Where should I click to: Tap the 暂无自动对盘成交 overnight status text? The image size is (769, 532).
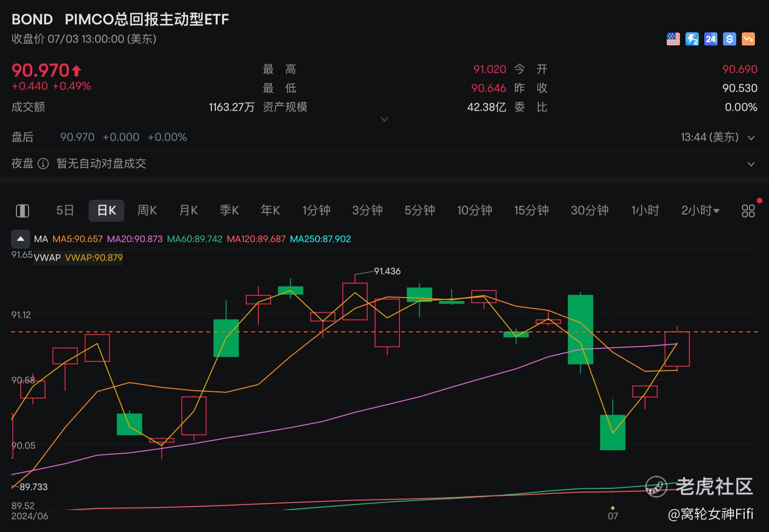coord(101,164)
